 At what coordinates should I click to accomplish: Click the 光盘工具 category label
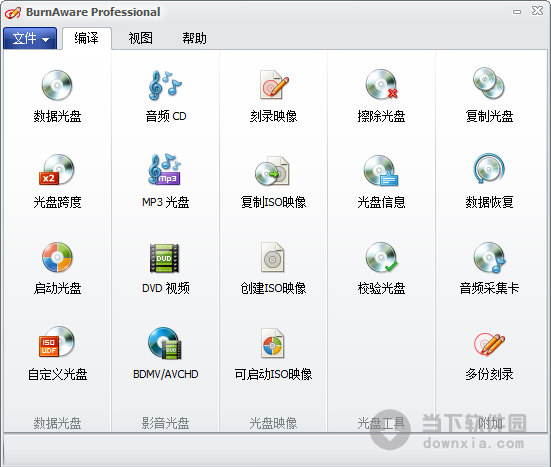381,423
